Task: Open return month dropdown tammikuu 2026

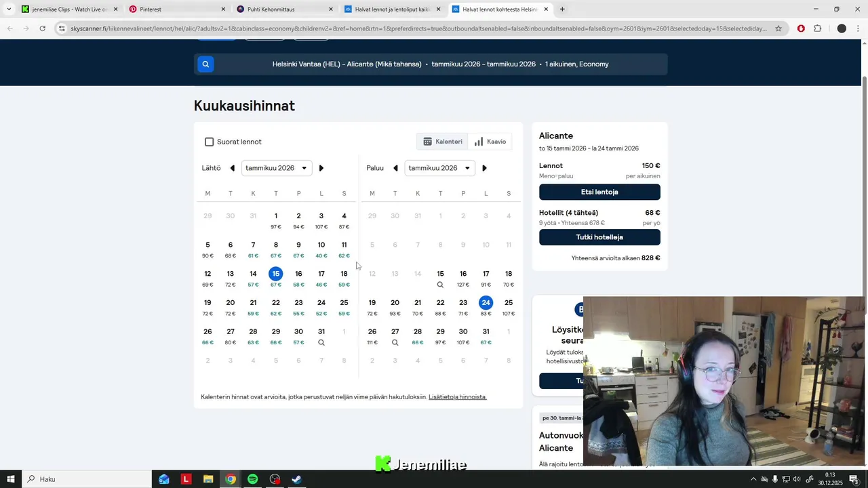Action: (x=439, y=168)
